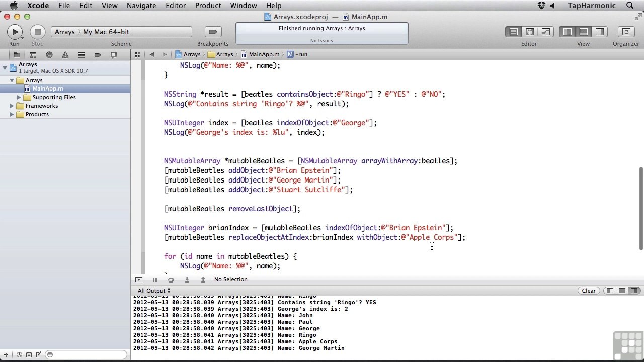Stop the running build
Image resolution: width=644 pixels, height=362 pixels.
point(37,32)
